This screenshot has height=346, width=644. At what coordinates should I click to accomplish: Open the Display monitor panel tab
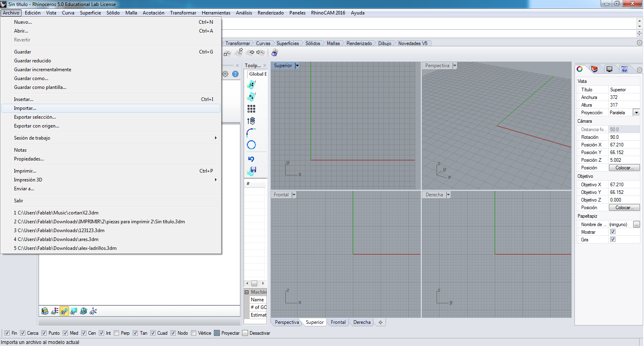tap(609, 69)
